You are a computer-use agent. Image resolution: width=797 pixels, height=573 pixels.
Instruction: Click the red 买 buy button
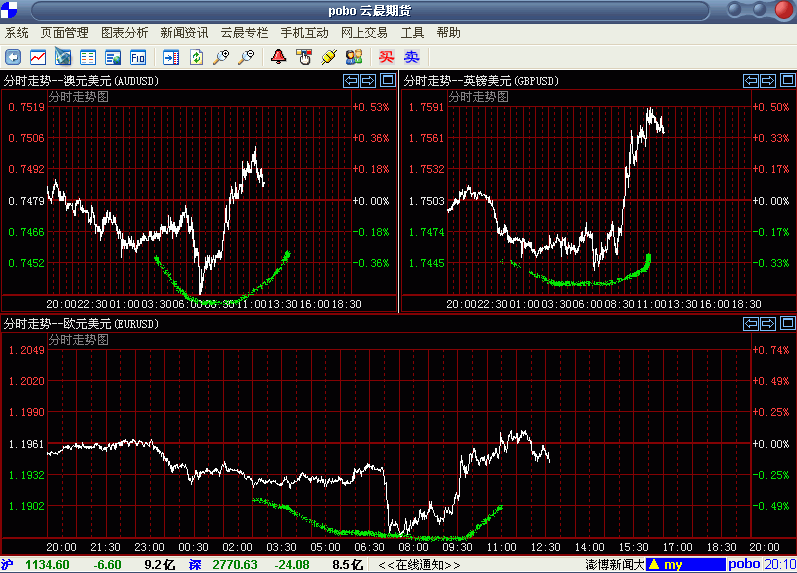(386, 57)
